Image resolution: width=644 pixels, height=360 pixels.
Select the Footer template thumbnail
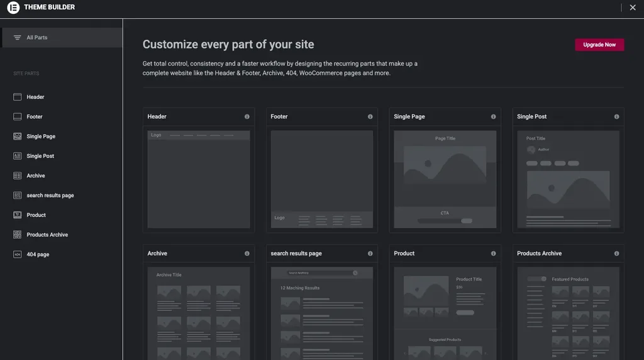(322, 179)
